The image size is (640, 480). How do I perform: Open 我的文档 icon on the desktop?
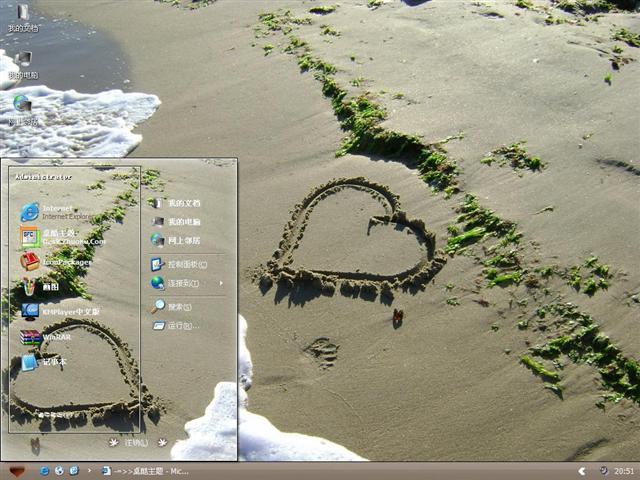click(23, 18)
